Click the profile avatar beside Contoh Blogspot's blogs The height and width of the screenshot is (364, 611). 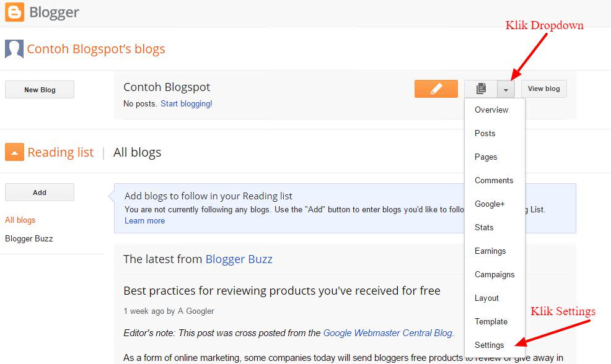pos(14,49)
